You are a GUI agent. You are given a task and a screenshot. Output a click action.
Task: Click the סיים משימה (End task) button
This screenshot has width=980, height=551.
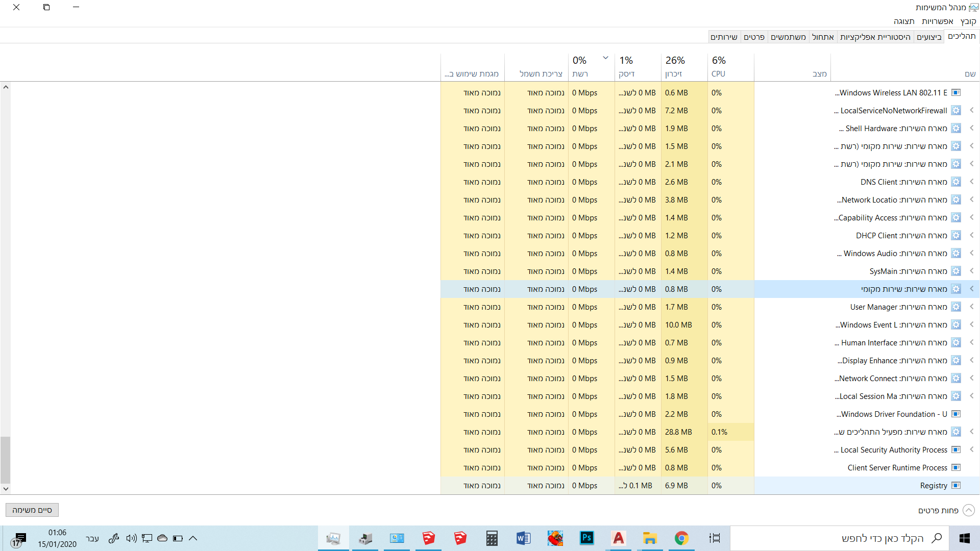tap(32, 510)
